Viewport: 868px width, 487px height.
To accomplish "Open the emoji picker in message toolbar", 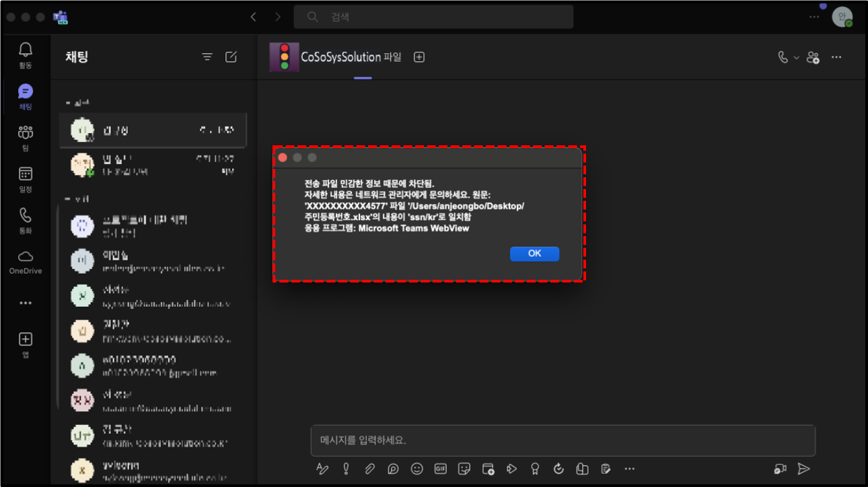I will (x=417, y=469).
